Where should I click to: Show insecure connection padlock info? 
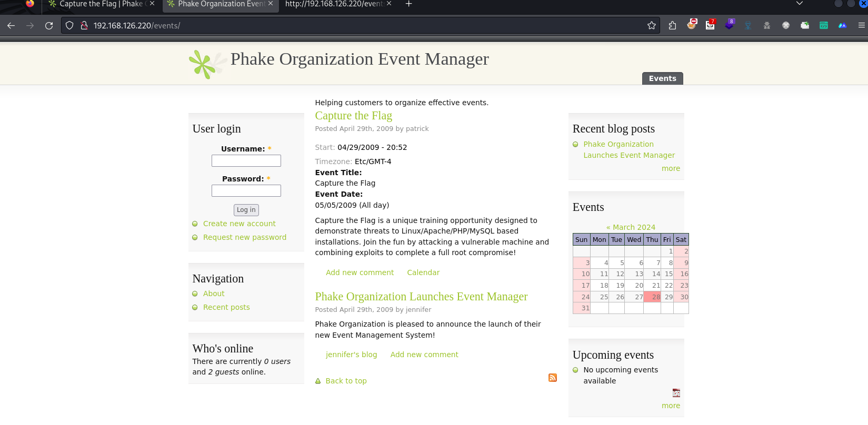pyautogui.click(x=84, y=25)
